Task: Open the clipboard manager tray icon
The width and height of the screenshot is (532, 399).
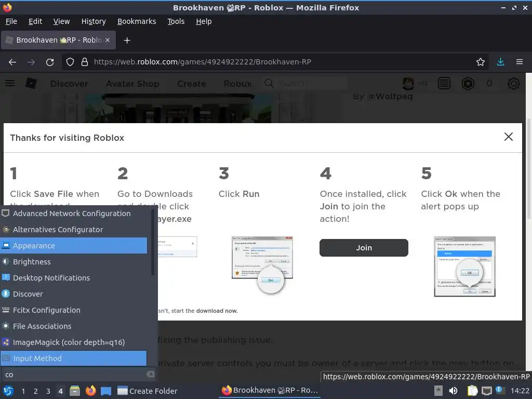Action: coord(472,391)
